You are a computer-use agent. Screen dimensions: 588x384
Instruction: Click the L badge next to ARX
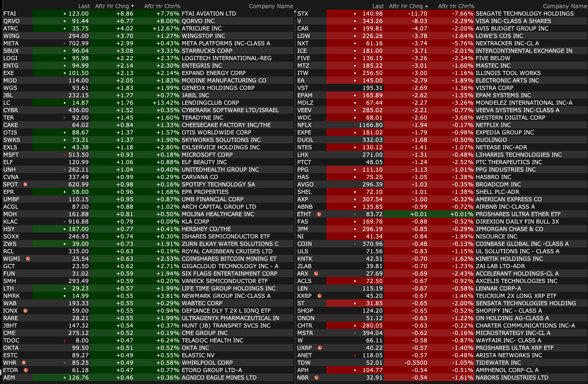[x=316, y=273]
